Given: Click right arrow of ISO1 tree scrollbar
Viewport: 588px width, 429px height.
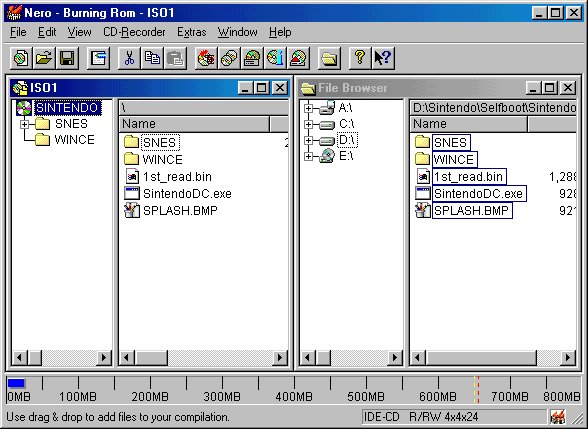Looking at the screenshot, I should pyautogui.click(x=104, y=357).
